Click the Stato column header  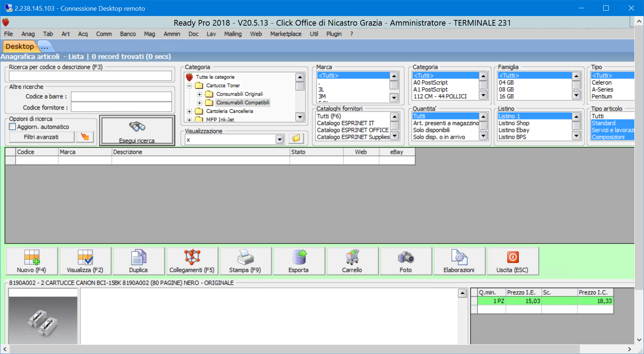coord(316,152)
